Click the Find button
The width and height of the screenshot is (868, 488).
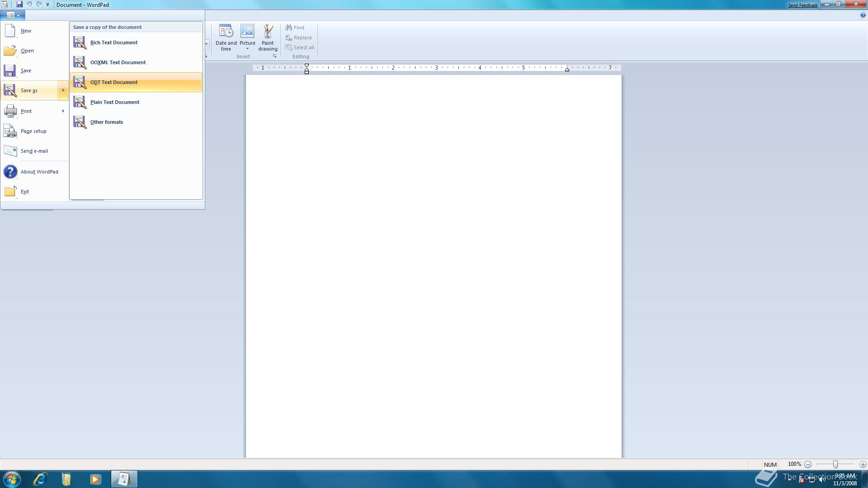click(x=295, y=28)
